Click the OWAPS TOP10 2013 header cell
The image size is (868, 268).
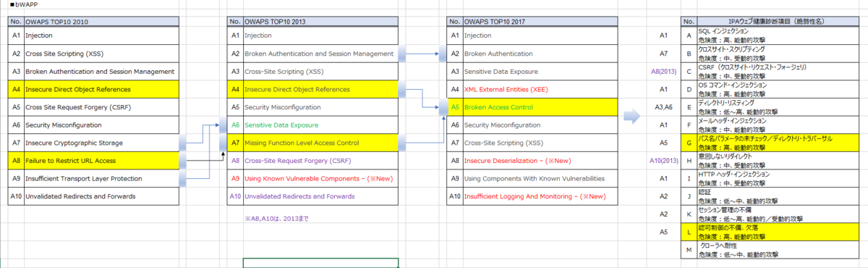320,22
